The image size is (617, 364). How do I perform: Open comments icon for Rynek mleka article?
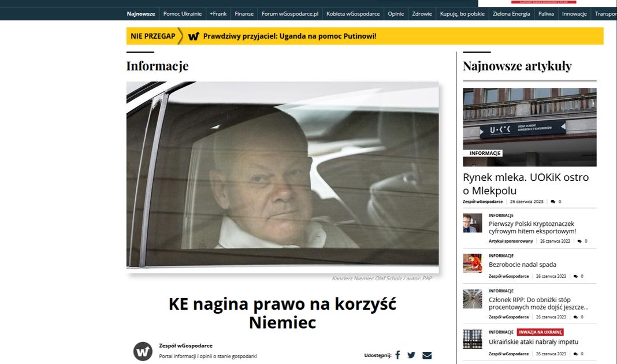click(x=553, y=202)
